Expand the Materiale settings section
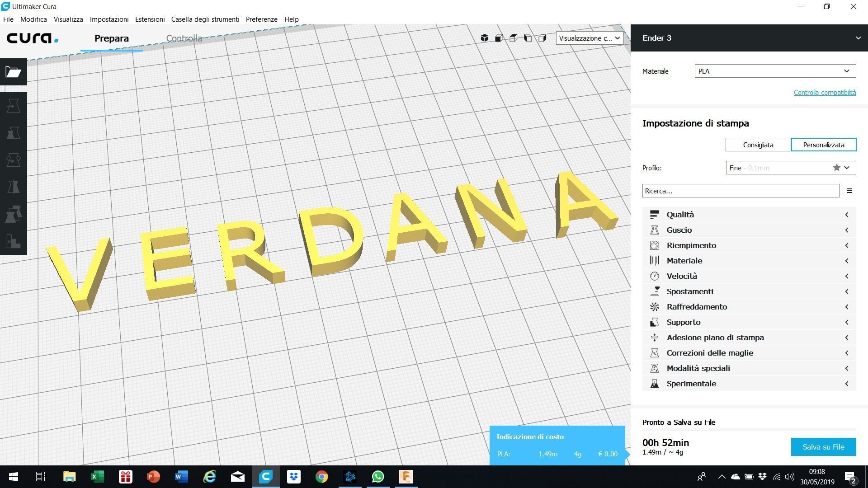The image size is (868, 488). [749, 261]
